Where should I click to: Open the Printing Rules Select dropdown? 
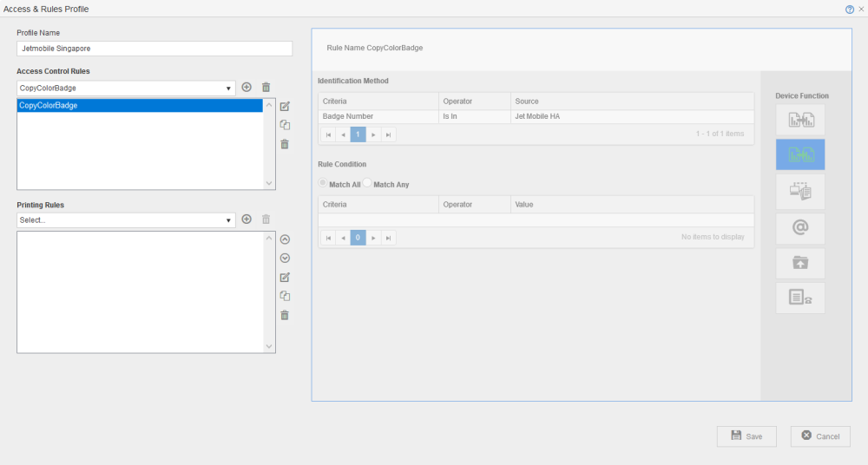229,220
